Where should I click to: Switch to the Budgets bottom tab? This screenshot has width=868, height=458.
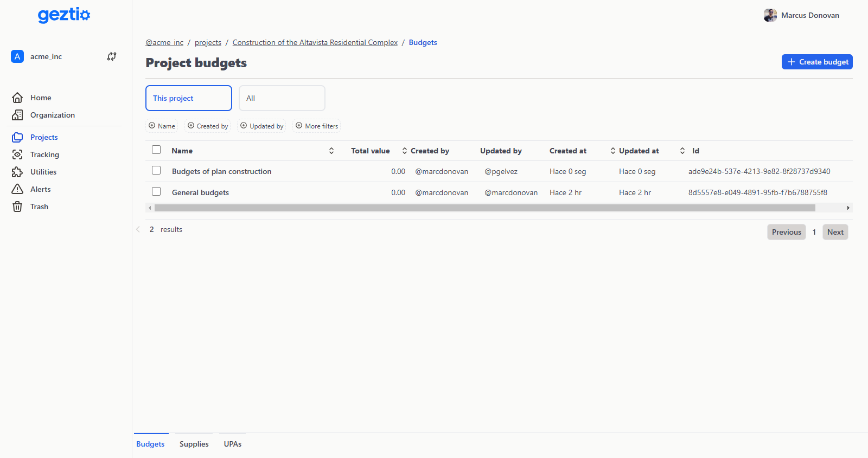point(150,444)
